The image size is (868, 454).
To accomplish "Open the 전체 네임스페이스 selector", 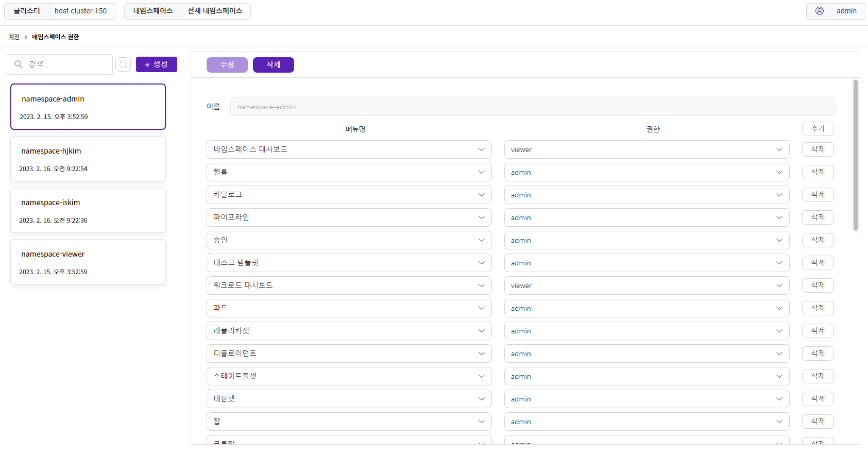I will [216, 11].
